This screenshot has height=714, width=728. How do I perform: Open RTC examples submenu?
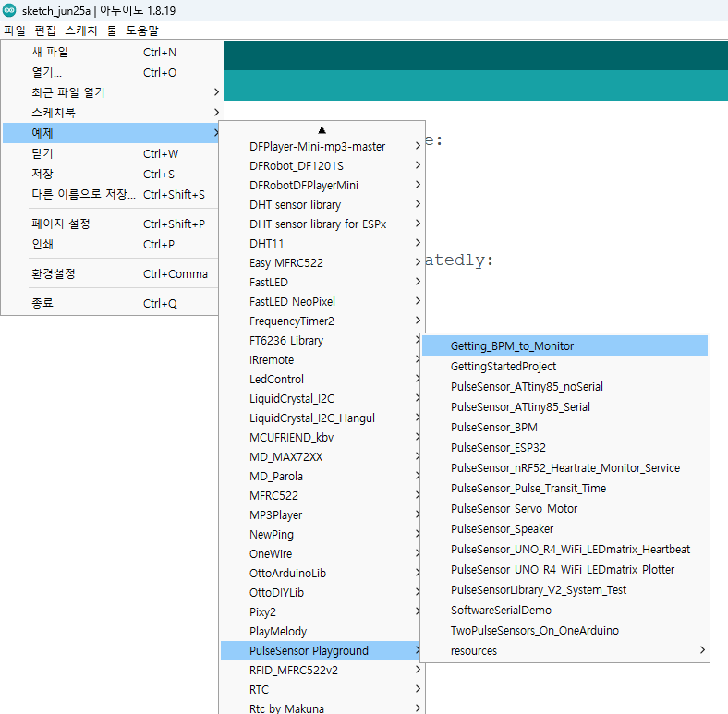pyautogui.click(x=322, y=689)
